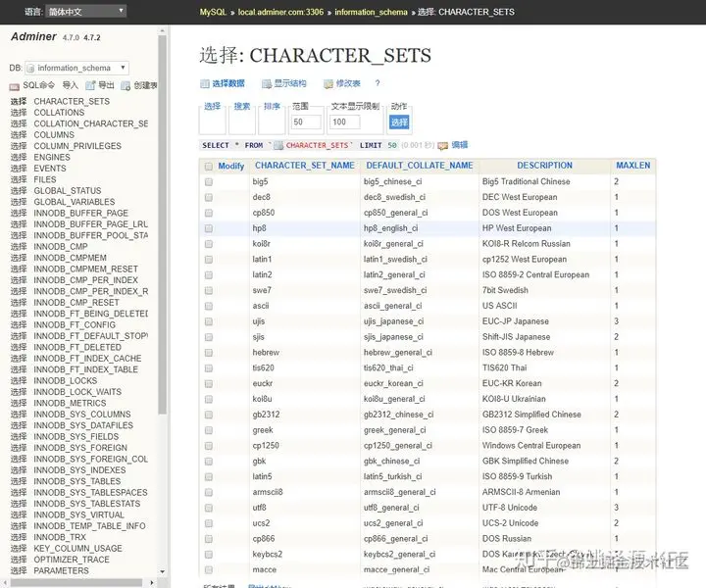Check the latin1 row checkbox
The width and height of the screenshot is (706, 588).
pyautogui.click(x=209, y=260)
